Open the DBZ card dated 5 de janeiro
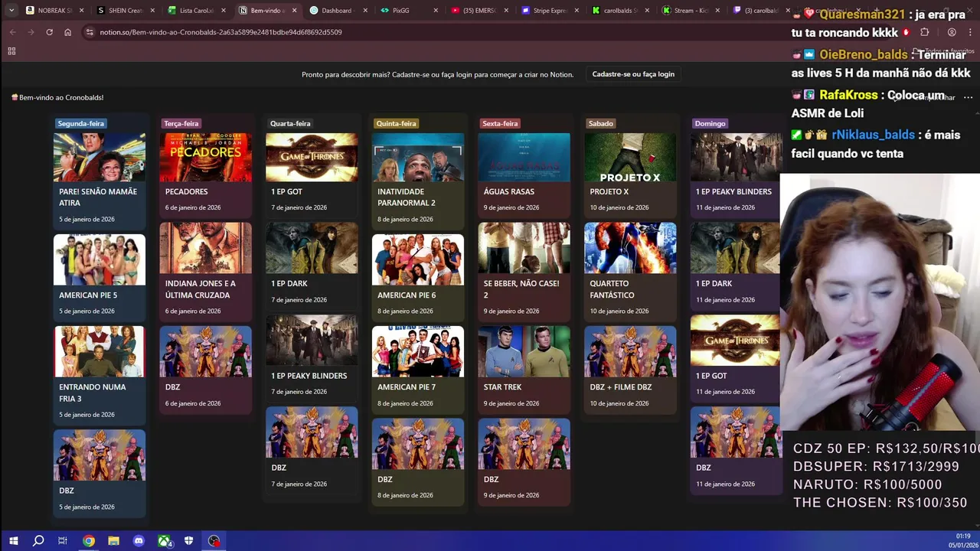This screenshot has width=980, height=551. point(99,472)
